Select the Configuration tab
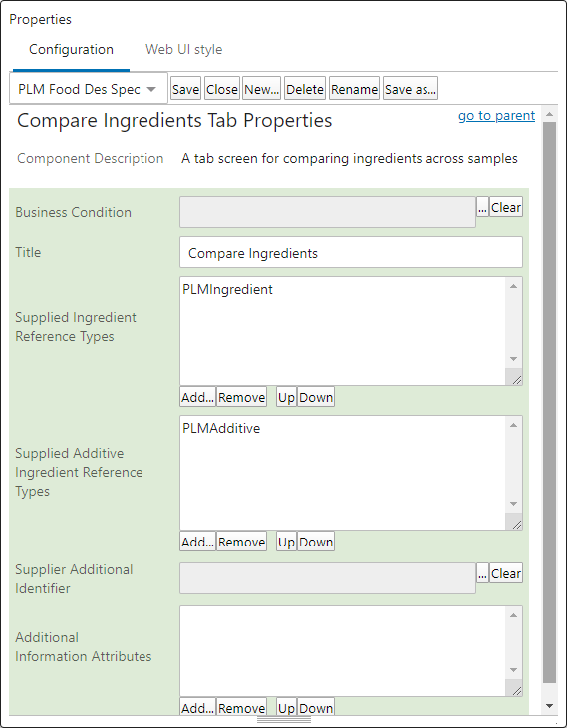The width and height of the screenshot is (567, 728). [71, 49]
